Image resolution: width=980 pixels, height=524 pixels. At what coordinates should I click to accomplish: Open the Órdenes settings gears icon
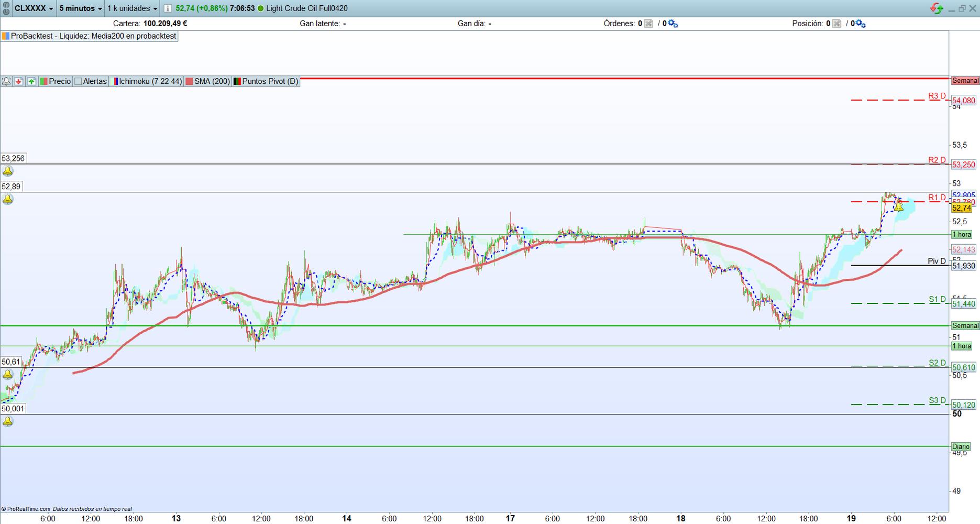(x=673, y=24)
